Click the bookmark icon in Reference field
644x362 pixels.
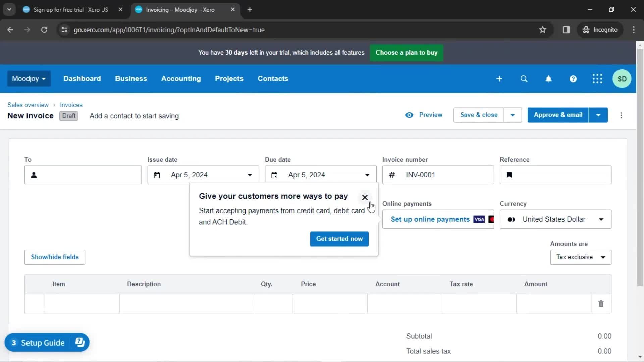[509, 175]
